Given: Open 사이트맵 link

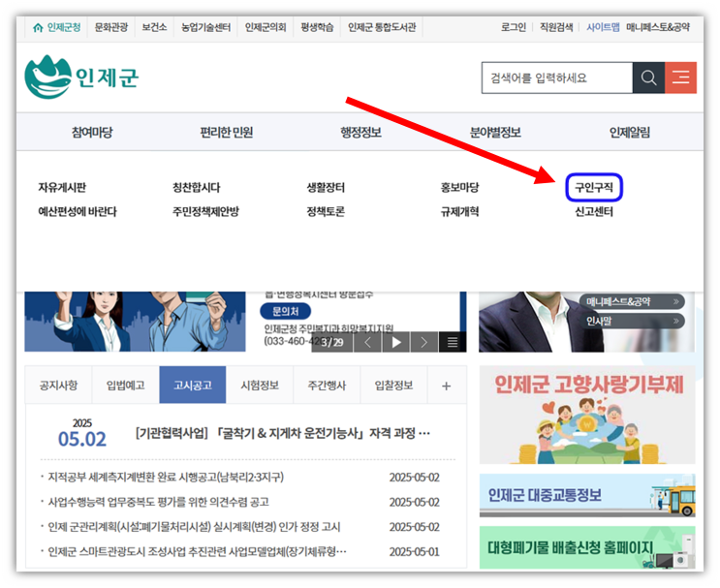Looking at the screenshot, I should pyautogui.click(x=603, y=27).
